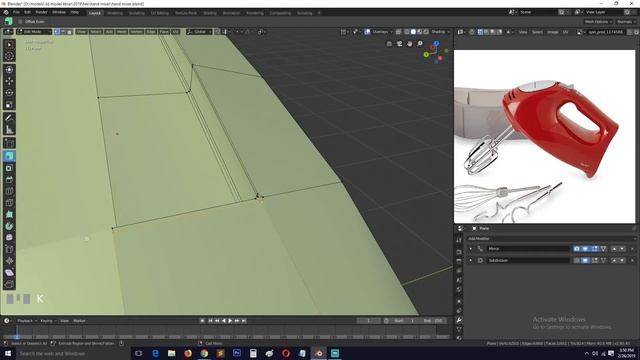Open the Keying popover in timeline
This screenshot has width=640, height=360.
pos(48,321)
